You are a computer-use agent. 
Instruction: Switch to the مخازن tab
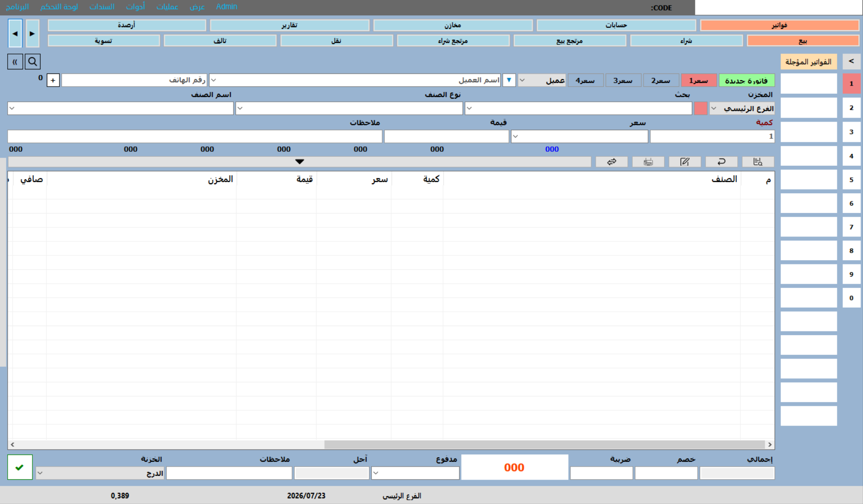[453, 25]
